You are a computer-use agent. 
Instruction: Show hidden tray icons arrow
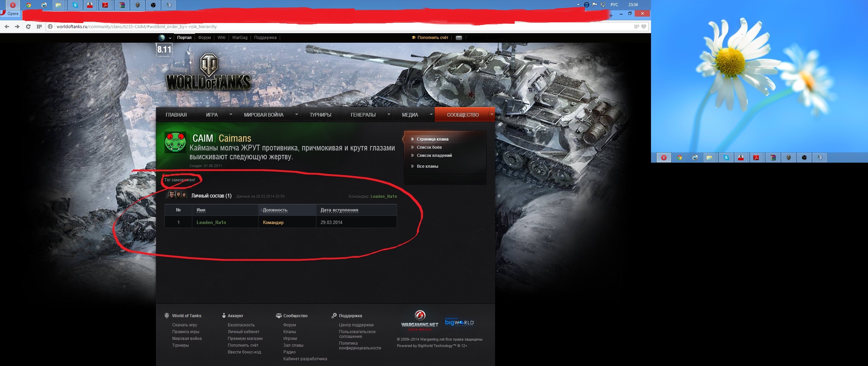[x=578, y=5]
